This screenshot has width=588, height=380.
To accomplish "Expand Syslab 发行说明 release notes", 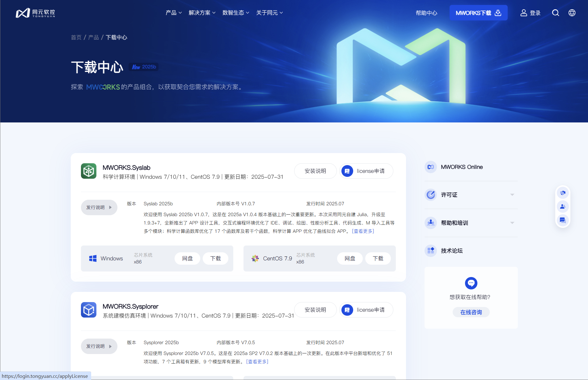I will [x=99, y=207].
